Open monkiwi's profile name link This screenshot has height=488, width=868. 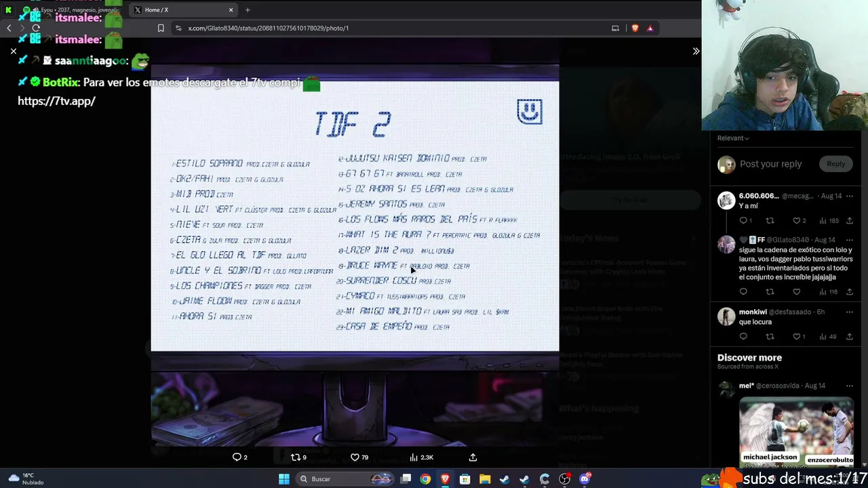(x=753, y=312)
